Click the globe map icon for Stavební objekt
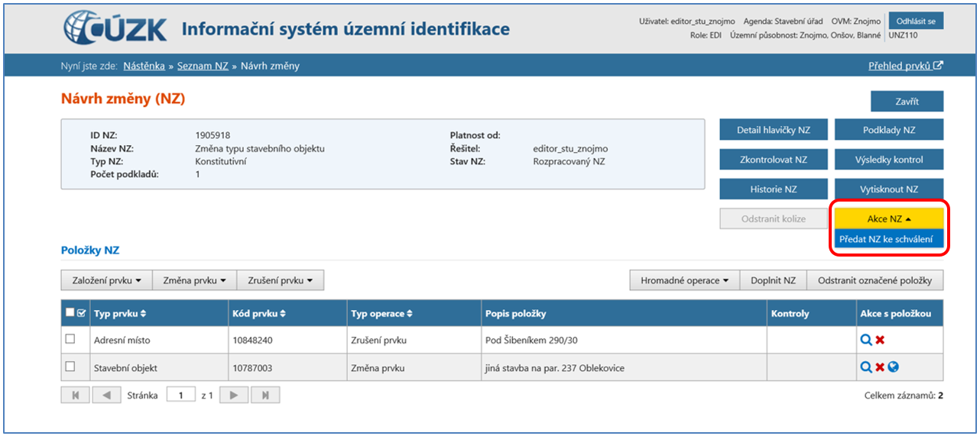 [x=893, y=367]
